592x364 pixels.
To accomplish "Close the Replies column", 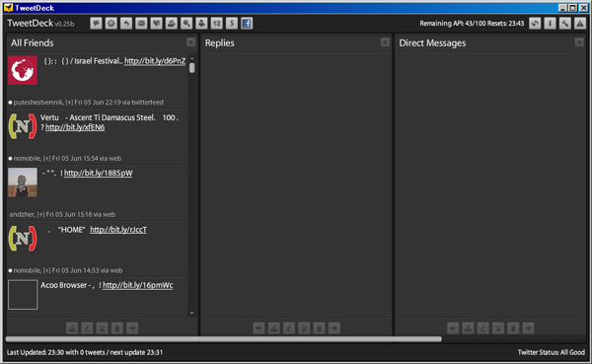I will [x=385, y=42].
